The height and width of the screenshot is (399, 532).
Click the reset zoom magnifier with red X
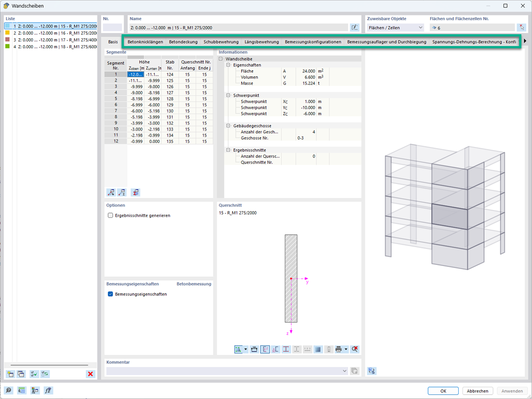[355, 349]
